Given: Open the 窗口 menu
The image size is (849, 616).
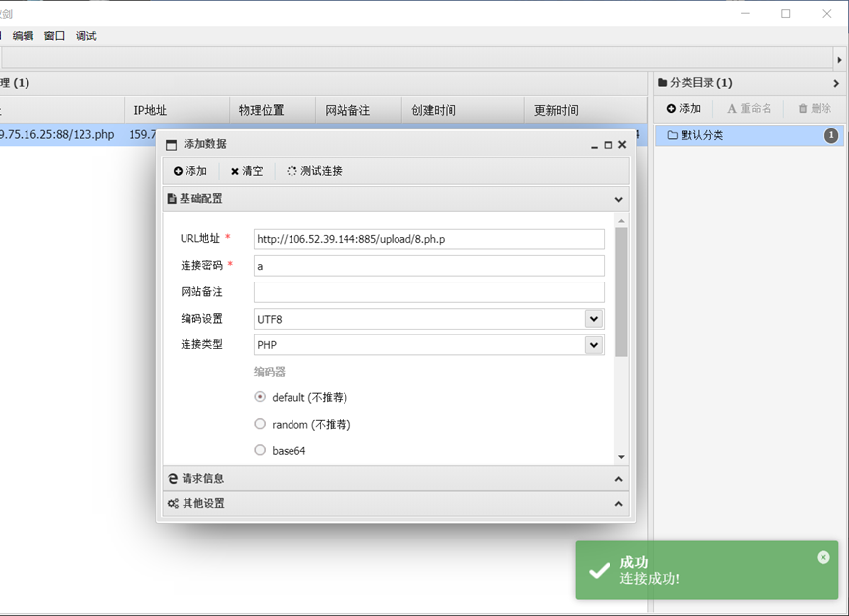Looking at the screenshot, I should point(54,36).
